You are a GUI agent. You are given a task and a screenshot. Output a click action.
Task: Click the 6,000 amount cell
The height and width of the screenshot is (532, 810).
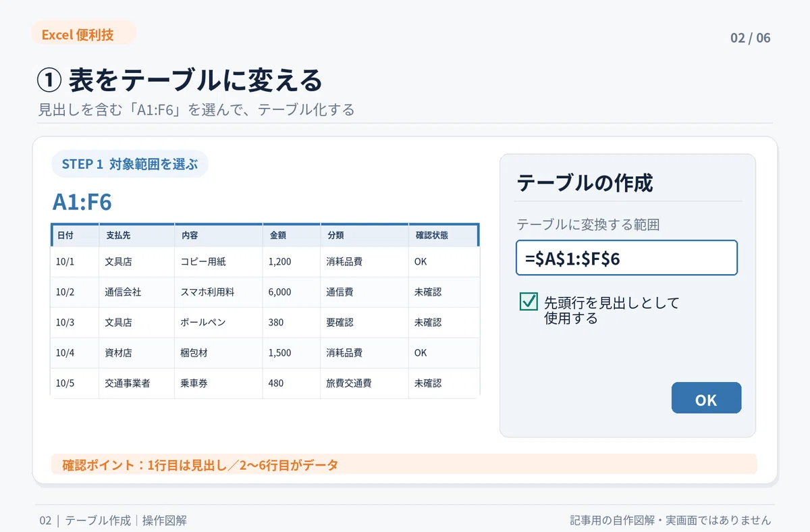pyautogui.click(x=292, y=292)
